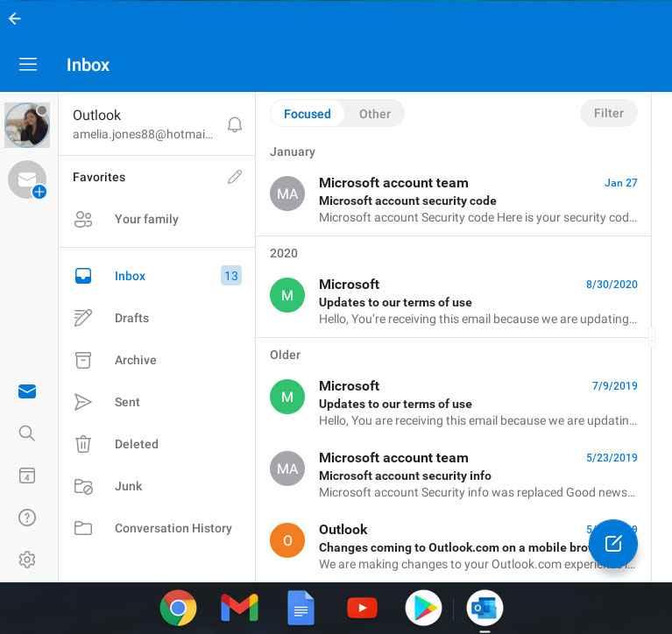Open Your family in Favorites
This screenshot has width=672, height=634.
(146, 219)
